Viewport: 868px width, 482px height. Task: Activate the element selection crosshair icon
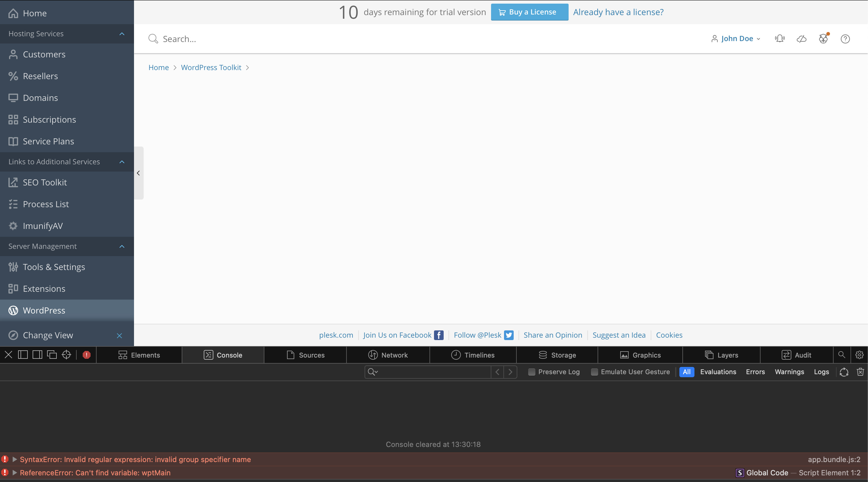[x=66, y=355]
